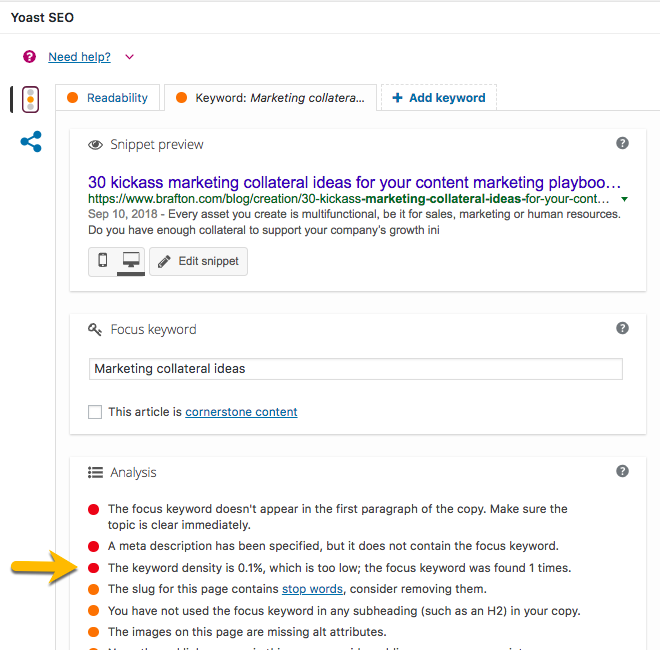Click Snippet preview help question mark
The height and width of the screenshot is (650, 660).
(x=622, y=144)
